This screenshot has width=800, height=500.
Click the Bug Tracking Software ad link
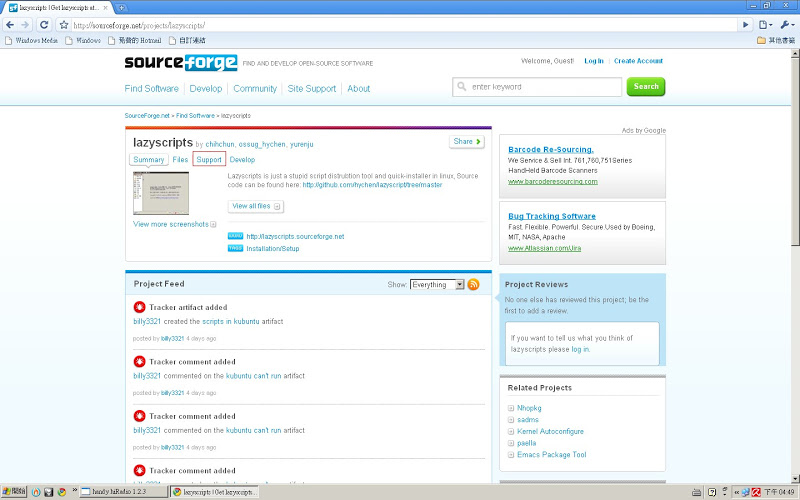click(x=552, y=216)
